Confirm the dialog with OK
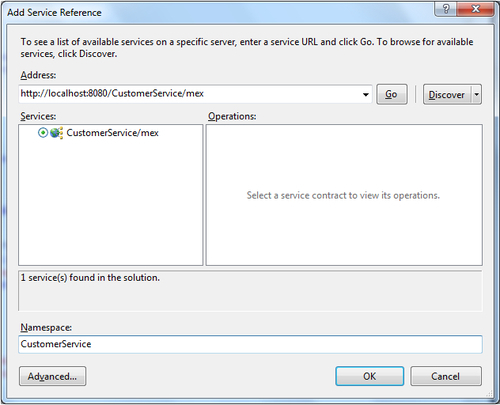Image resolution: width=500 pixels, height=405 pixels. pos(370,376)
